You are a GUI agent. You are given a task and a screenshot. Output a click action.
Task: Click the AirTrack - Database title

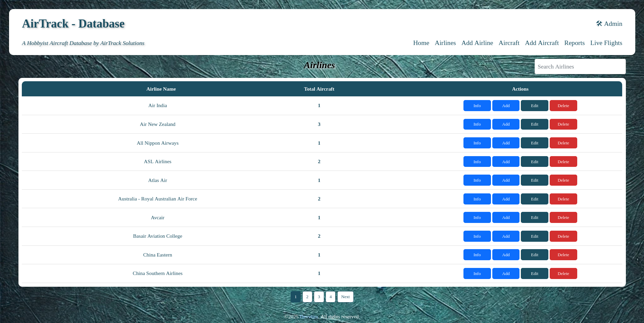tap(73, 24)
